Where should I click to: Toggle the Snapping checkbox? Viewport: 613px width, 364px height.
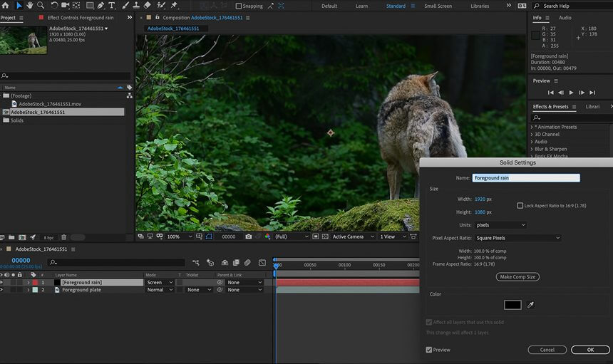click(239, 6)
